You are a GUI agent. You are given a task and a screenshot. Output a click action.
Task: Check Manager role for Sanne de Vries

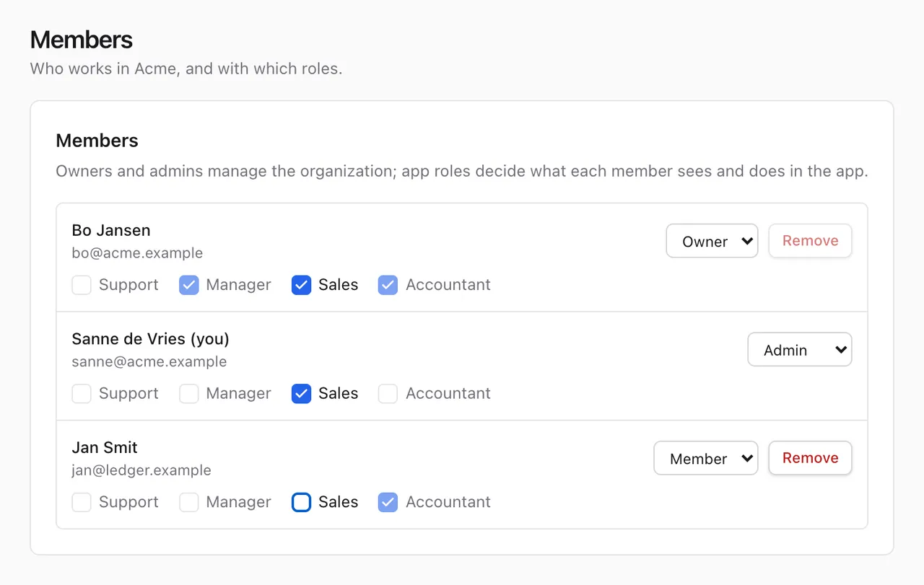pyautogui.click(x=189, y=394)
